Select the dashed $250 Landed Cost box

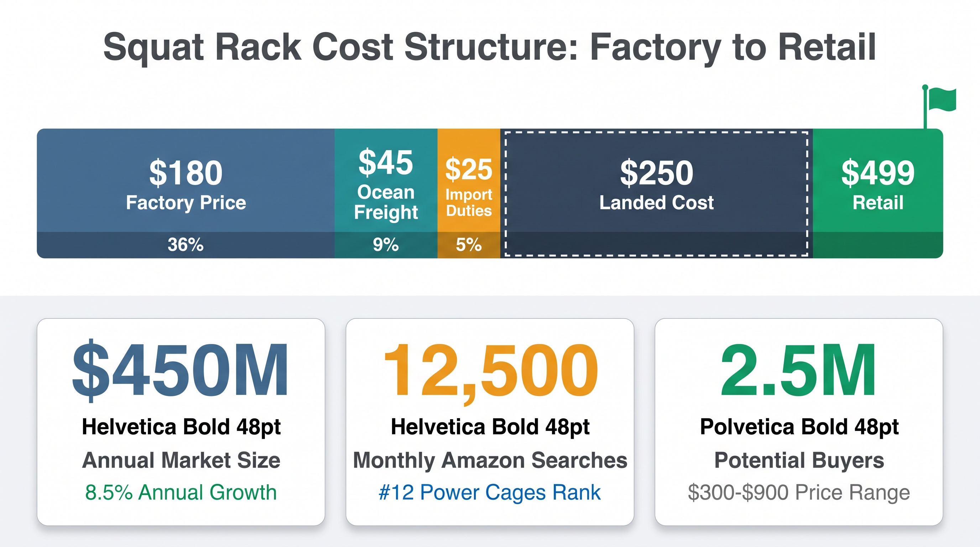coord(657,193)
